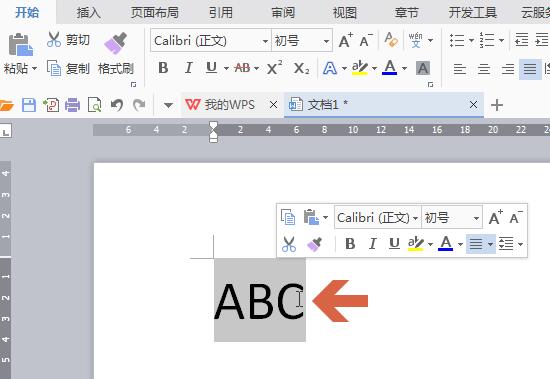Toggle strikethrough AB in ribbon
Image resolution: width=550 pixels, height=379 pixels.
243,68
